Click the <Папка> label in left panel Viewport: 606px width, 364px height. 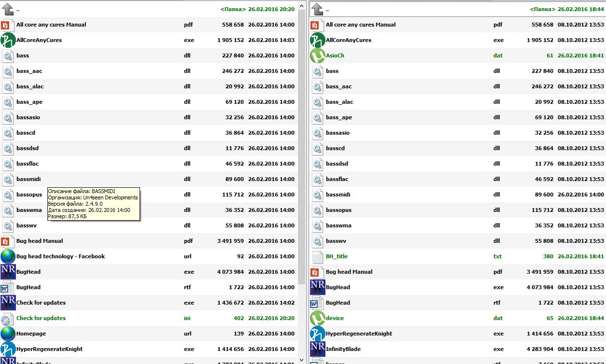point(233,9)
